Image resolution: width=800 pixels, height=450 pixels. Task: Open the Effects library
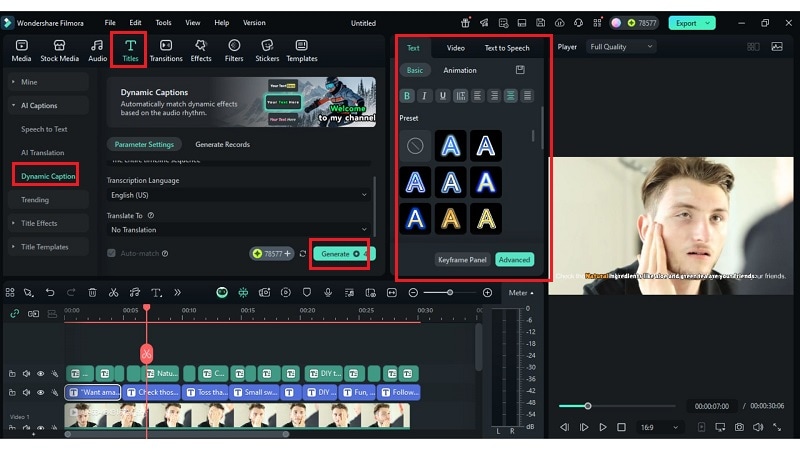coord(201,51)
